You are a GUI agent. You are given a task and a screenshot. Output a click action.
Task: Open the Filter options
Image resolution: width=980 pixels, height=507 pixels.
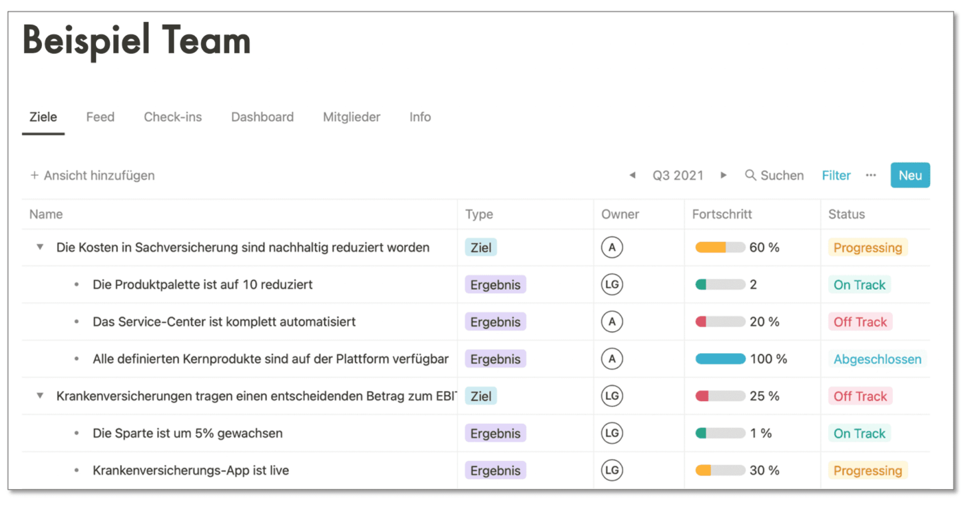pyautogui.click(x=836, y=175)
